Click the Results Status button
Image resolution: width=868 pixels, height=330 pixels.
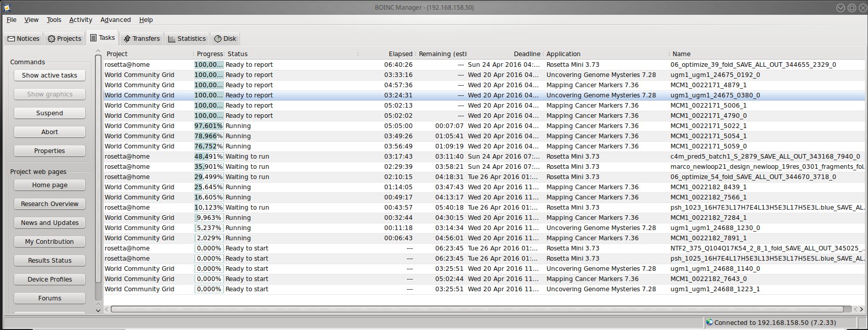49,261
